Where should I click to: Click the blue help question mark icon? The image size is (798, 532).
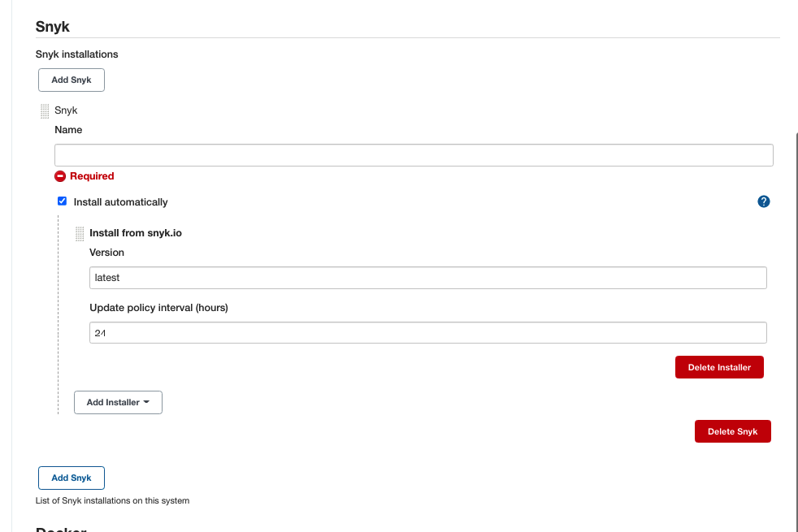pos(763,201)
